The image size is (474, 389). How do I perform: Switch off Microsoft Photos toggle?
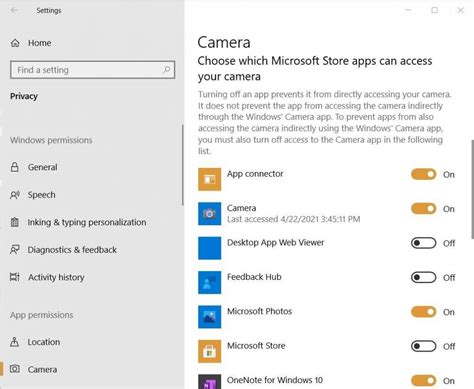423,312
